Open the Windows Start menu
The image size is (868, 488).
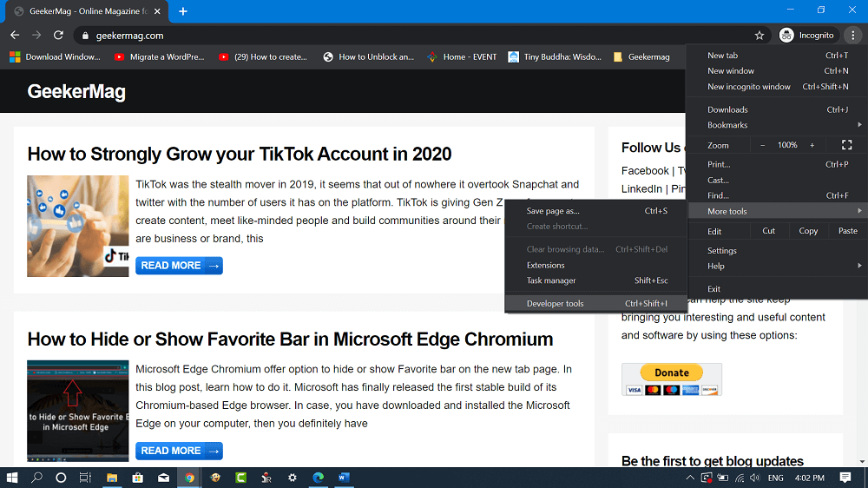tap(11, 478)
